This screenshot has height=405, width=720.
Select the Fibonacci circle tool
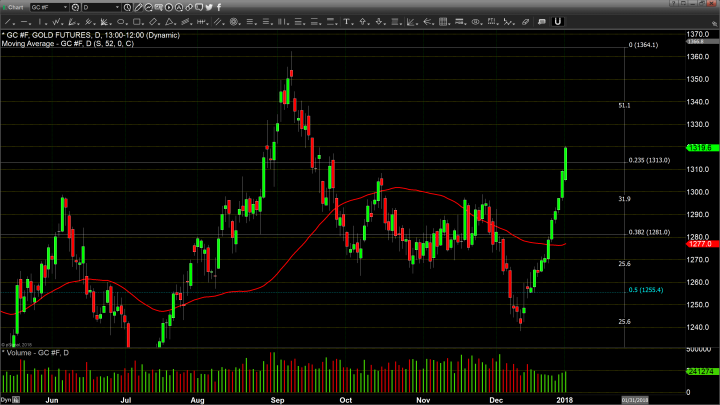[233, 22]
